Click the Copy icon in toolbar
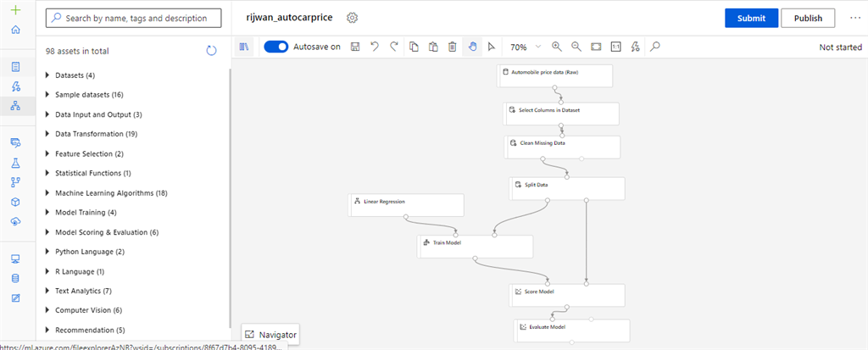Screen dimensions: 868x350 pos(414,47)
